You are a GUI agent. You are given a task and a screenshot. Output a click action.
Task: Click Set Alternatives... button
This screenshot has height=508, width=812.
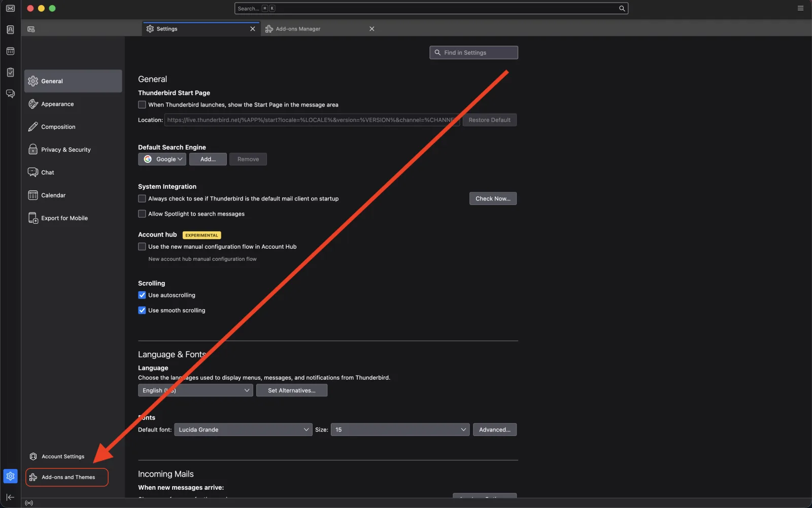(292, 390)
